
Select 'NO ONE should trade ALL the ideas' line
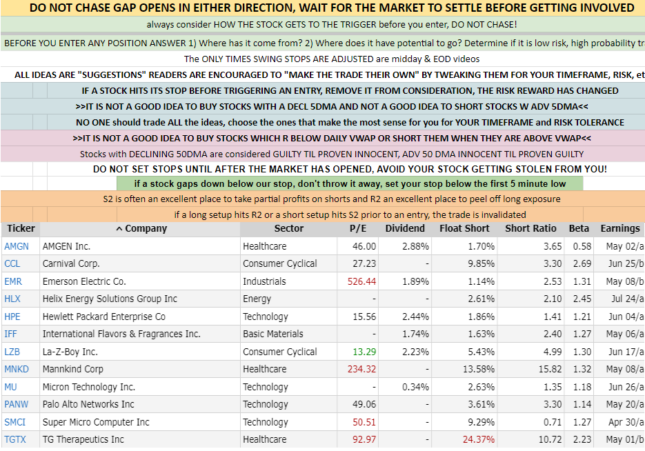coord(350,123)
